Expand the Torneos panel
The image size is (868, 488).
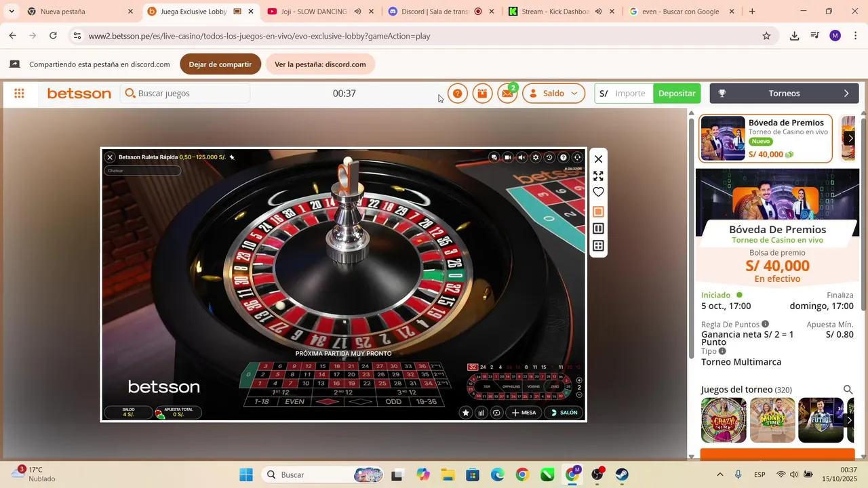[x=784, y=94]
